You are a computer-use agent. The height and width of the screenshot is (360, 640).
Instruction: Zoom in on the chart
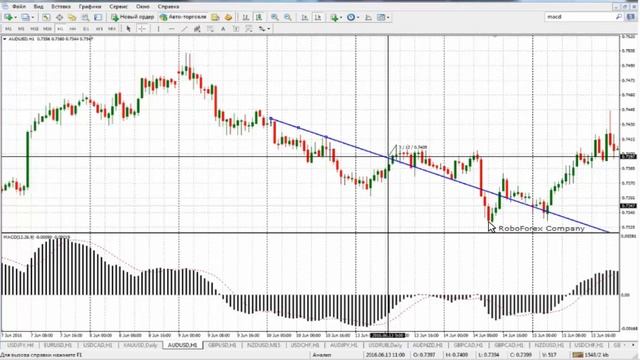(x=275, y=17)
